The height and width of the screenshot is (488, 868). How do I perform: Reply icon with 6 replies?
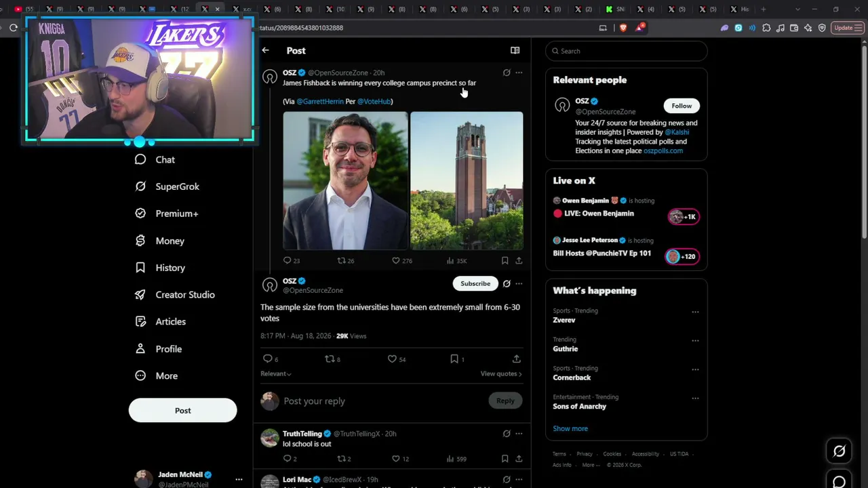point(267,359)
